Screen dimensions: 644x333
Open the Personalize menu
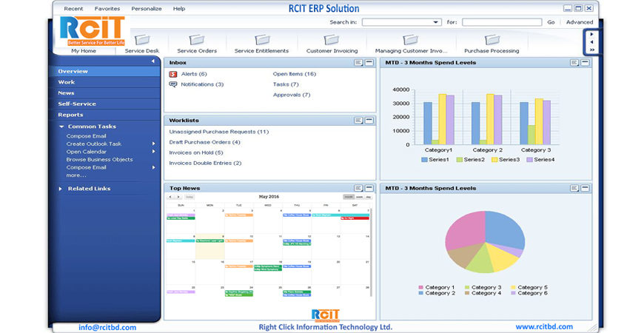pyautogui.click(x=147, y=9)
